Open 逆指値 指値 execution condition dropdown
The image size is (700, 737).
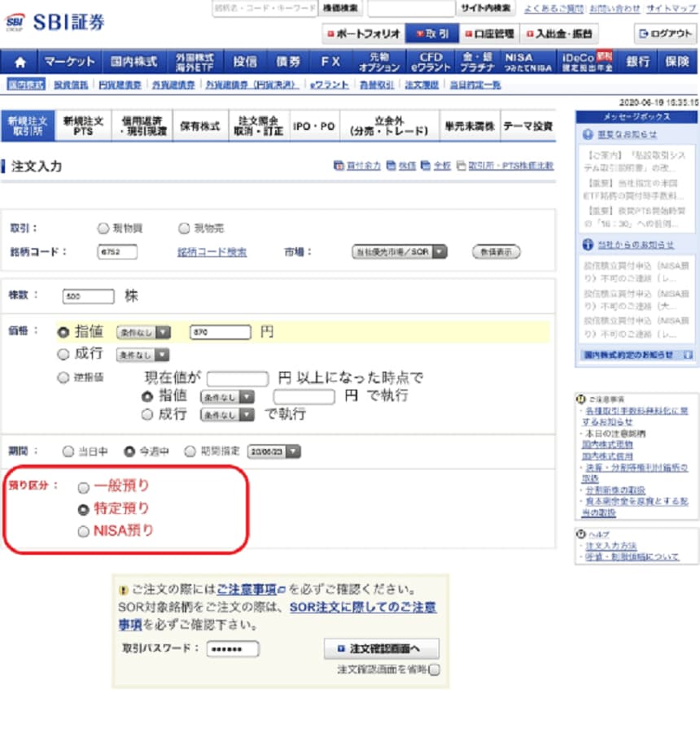coord(227,397)
